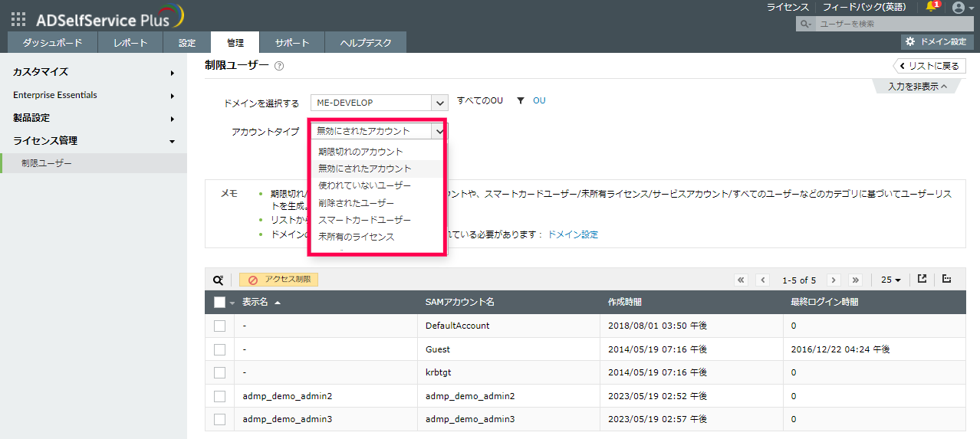Image resolution: width=980 pixels, height=439 pixels.
Task: Open the ME-DEVELOP domain dropdown
Action: click(x=379, y=103)
